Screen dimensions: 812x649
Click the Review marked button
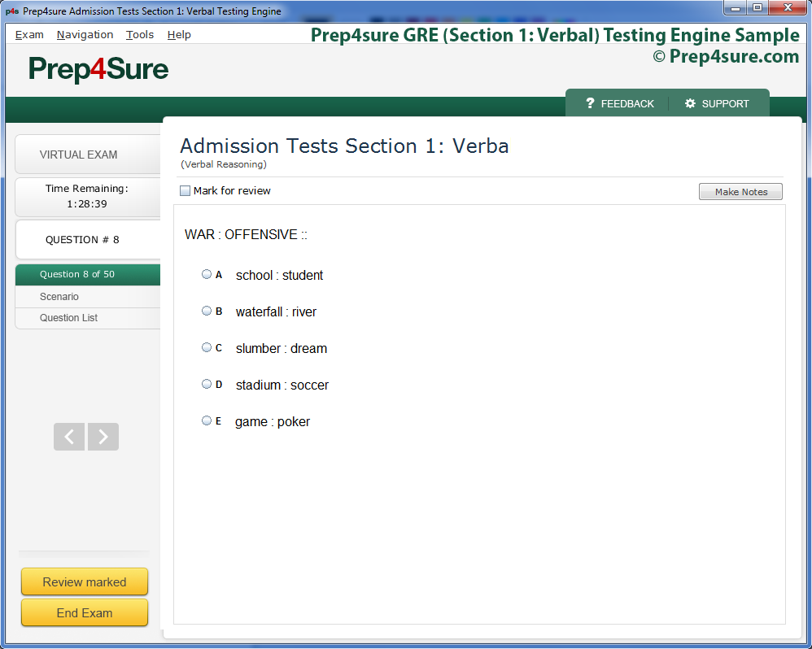[85, 581]
